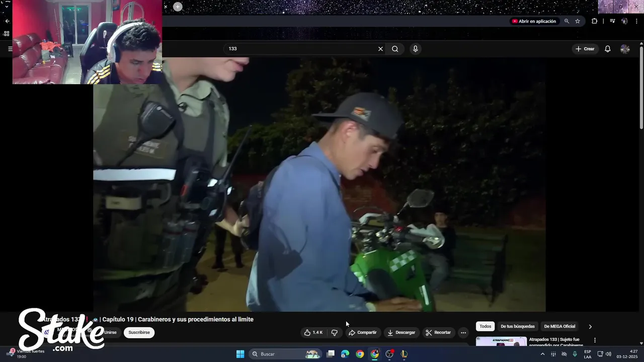644x362 pixels.
Task: Switch the ESP LAA input language
Action: coord(588,354)
